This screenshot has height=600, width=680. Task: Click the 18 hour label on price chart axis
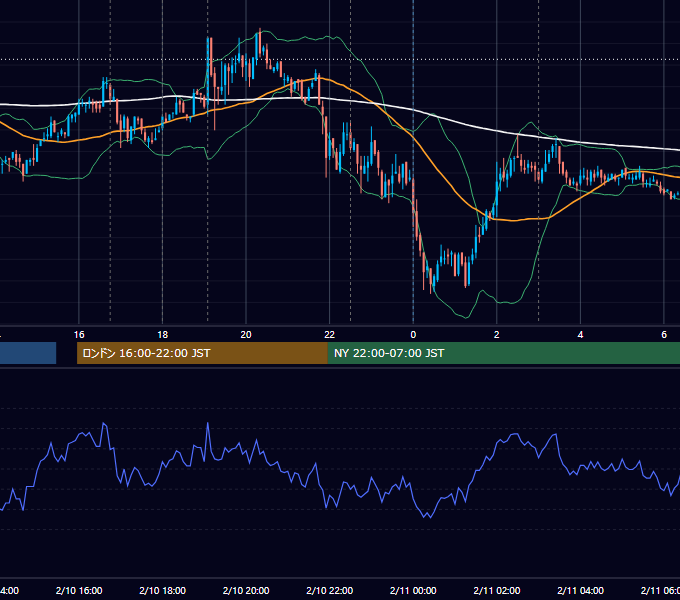click(x=163, y=335)
